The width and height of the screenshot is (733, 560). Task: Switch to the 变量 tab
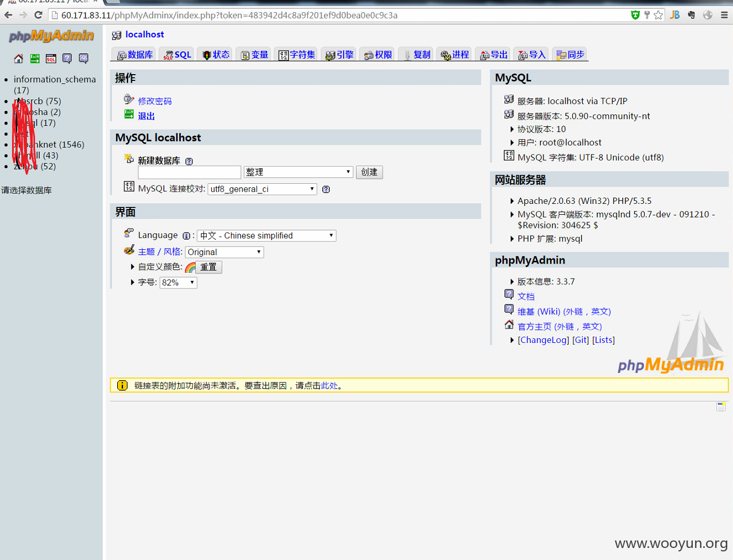[x=254, y=55]
